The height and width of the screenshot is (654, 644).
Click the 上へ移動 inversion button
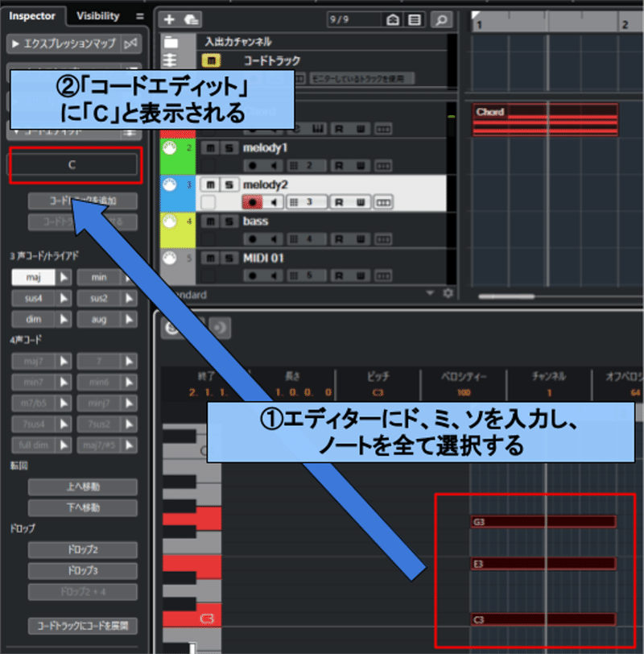coord(83,486)
